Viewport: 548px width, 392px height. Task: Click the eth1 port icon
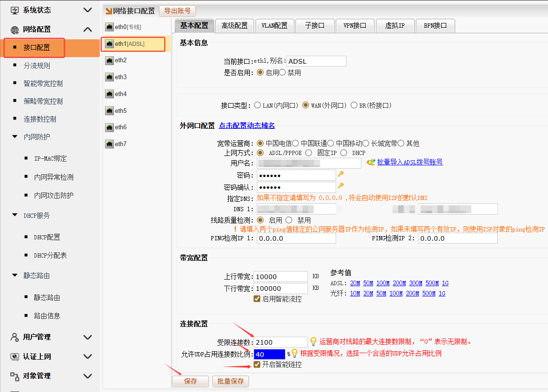pos(110,44)
